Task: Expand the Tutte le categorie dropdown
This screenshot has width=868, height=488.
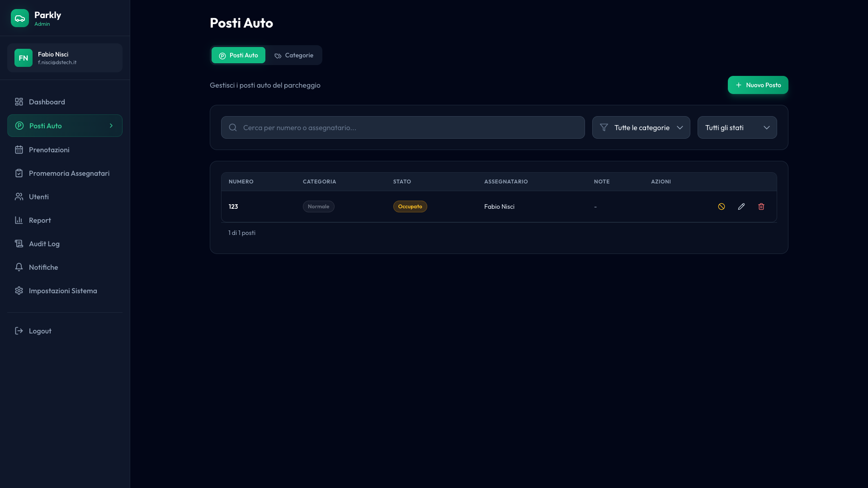Action: [641, 127]
